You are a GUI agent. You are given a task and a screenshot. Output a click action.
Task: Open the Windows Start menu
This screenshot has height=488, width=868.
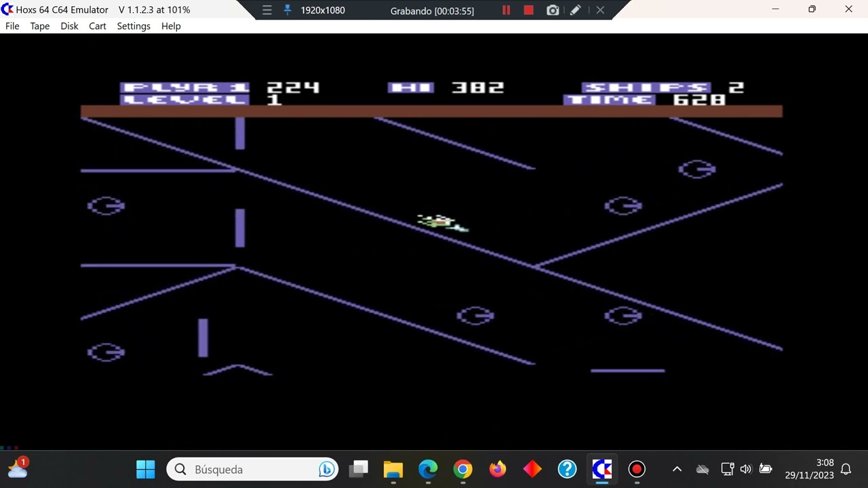(x=145, y=469)
